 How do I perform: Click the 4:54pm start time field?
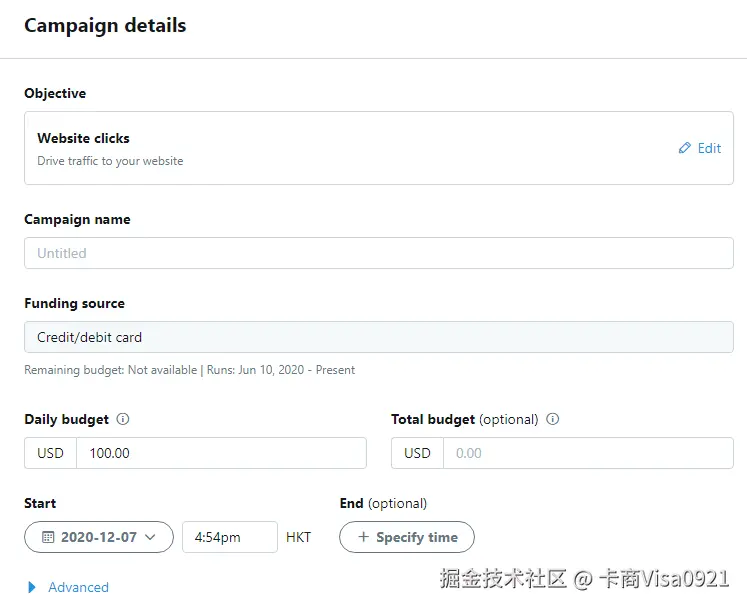pyautogui.click(x=229, y=537)
